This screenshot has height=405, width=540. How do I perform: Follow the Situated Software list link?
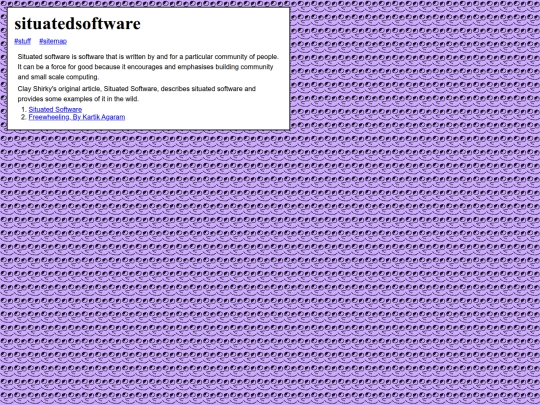[x=55, y=110]
